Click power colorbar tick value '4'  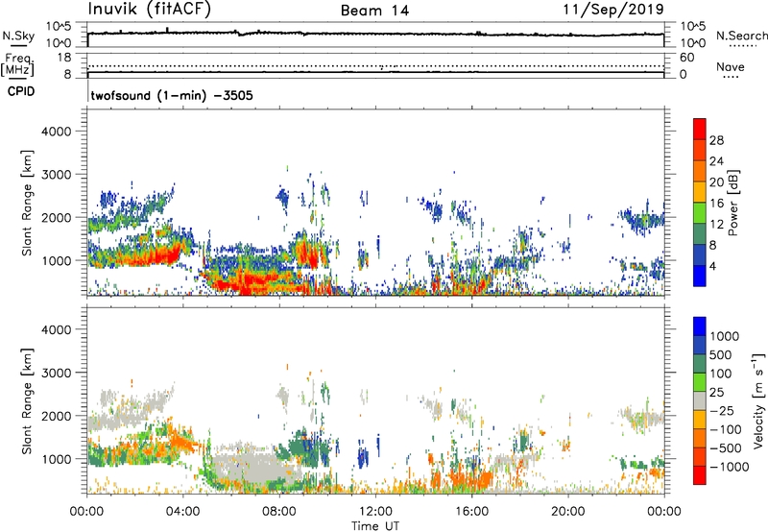(712, 266)
